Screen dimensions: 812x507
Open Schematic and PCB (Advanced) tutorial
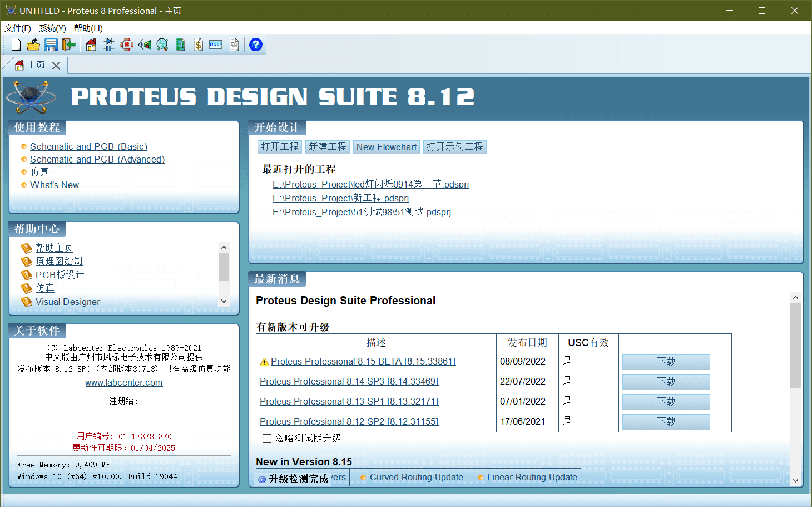tap(97, 159)
